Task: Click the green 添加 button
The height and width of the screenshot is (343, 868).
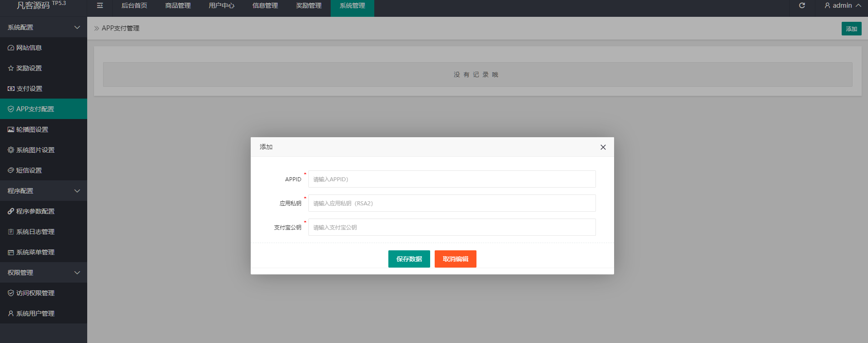Action: pos(852,29)
